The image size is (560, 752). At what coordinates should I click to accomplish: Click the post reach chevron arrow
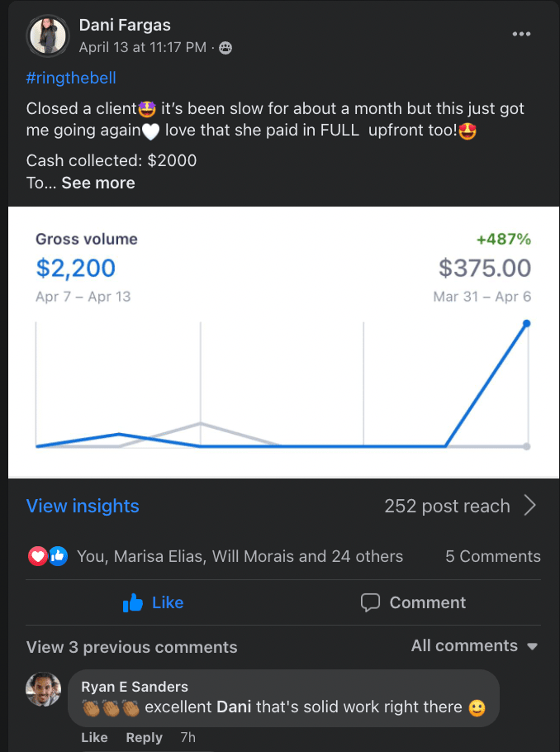click(x=530, y=506)
